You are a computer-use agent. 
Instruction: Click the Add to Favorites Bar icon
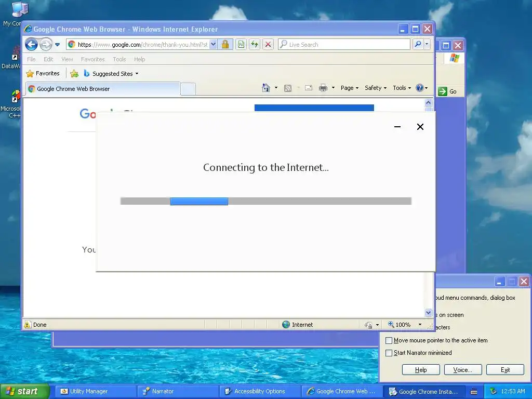click(x=74, y=74)
